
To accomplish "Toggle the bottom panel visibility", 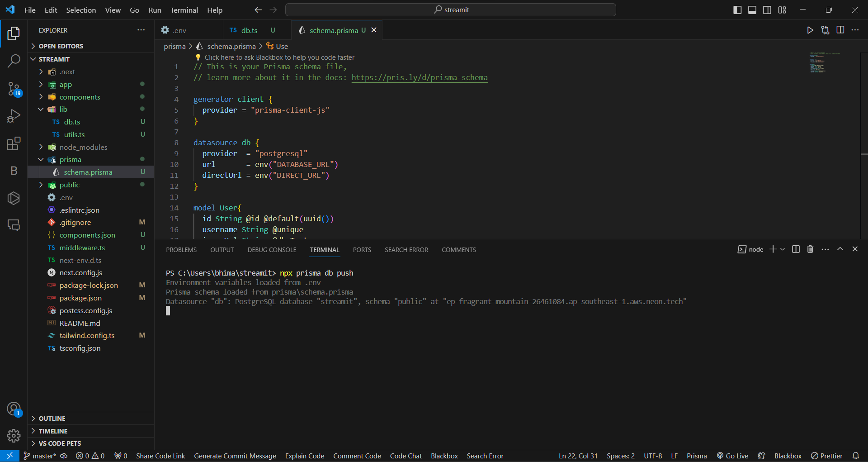I will (x=752, y=10).
